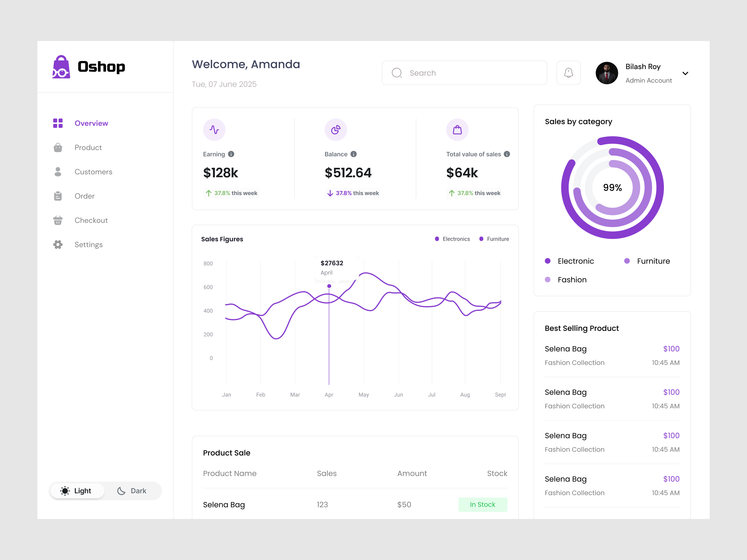This screenshot has height=560, width=747.
Task: Click the Earning info icon
Action: (231, 154)
